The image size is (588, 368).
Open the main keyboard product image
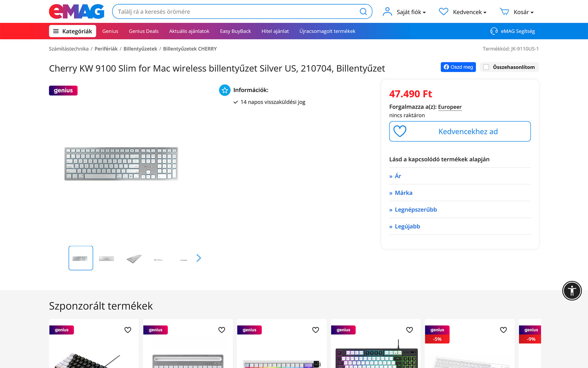(121, 164)
